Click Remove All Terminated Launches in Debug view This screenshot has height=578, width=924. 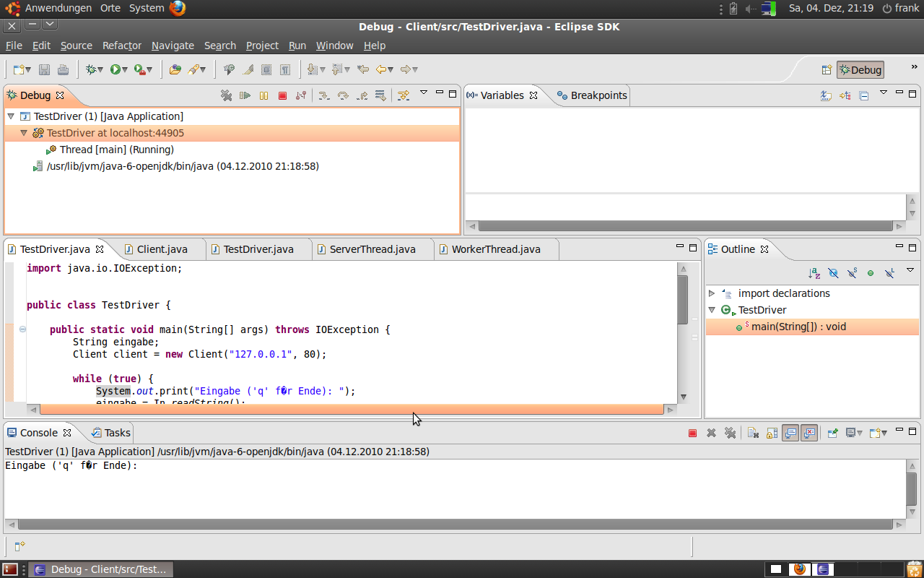point(226,95)
